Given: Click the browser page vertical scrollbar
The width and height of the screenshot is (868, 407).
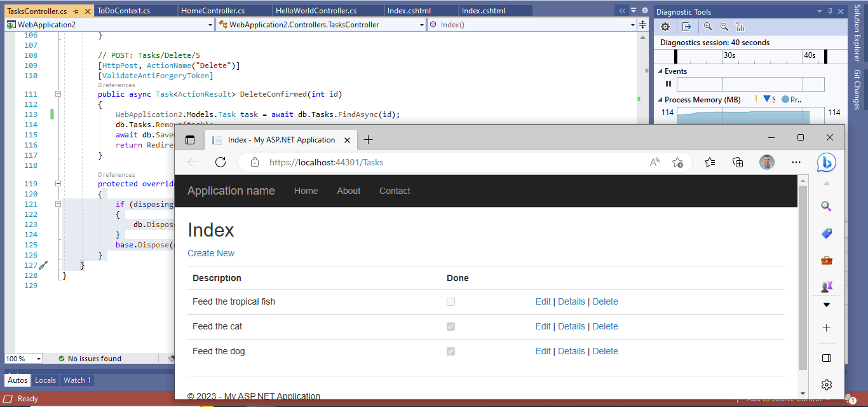Looking at the screenshot, I should (803, 278).
